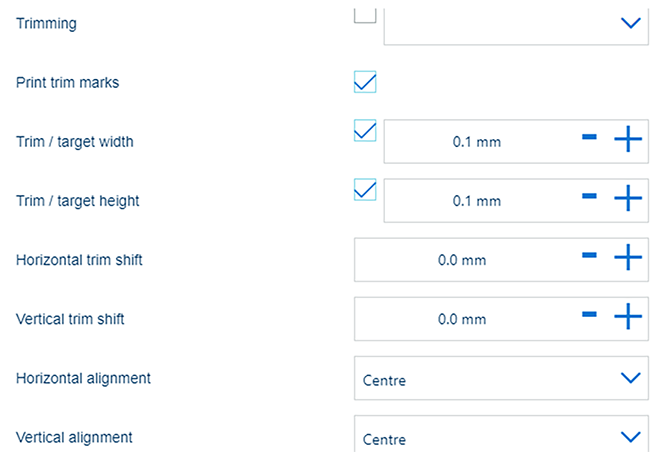The width and height of the screenshot is (668, 452).
Task: Click the Trim / target height value field
Action: 476,201
